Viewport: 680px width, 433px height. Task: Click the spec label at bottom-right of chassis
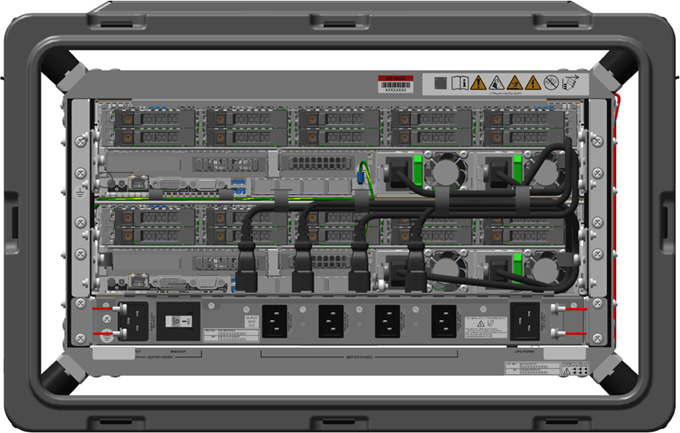(x=546, y=368)
